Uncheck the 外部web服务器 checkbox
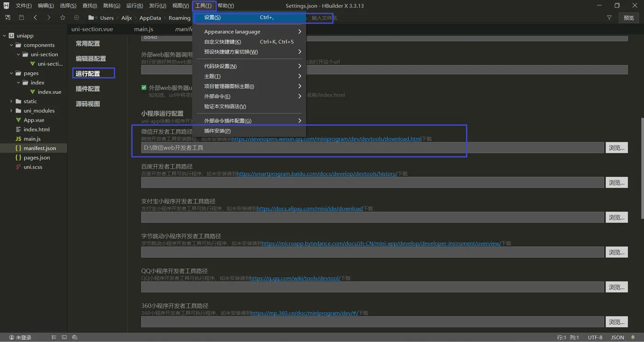The height and width of the screenshot is (342, 644). pos(144,87)
